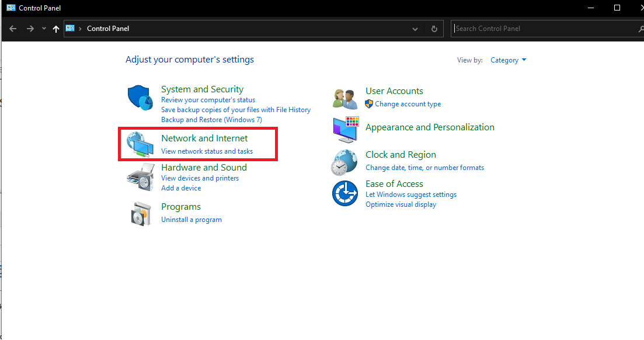This screenshot has height=340, width=644.
Task: Click the Back arrow in navigation bar
Action: point(13,29)
